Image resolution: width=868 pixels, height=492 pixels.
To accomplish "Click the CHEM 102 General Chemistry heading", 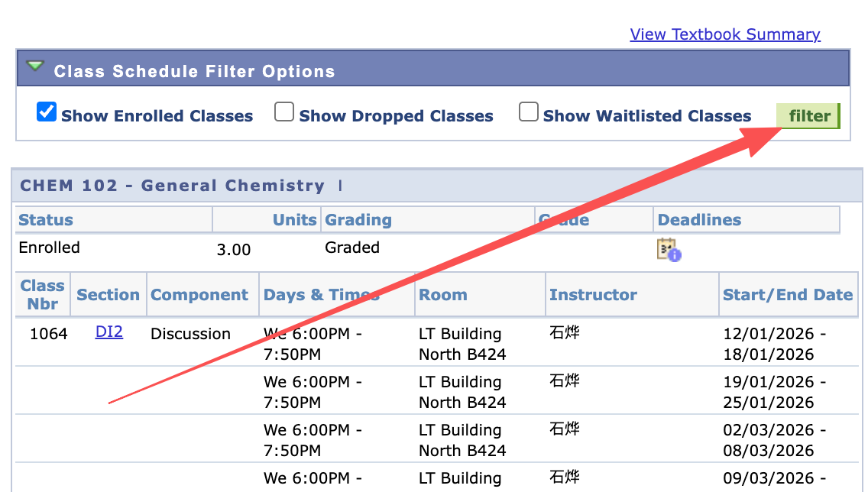I will (x=173, y=186).
